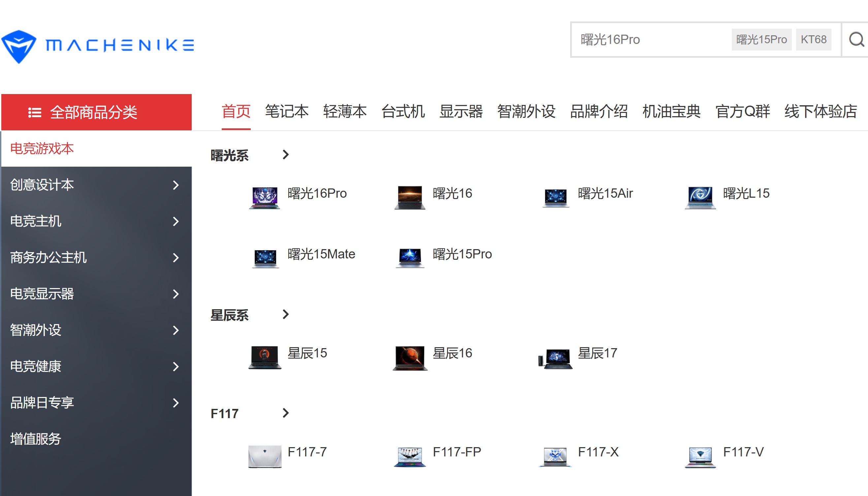Open 轻薄本 nav tab
The width and height of the screenshot is (868, 496).
(345, 112)
